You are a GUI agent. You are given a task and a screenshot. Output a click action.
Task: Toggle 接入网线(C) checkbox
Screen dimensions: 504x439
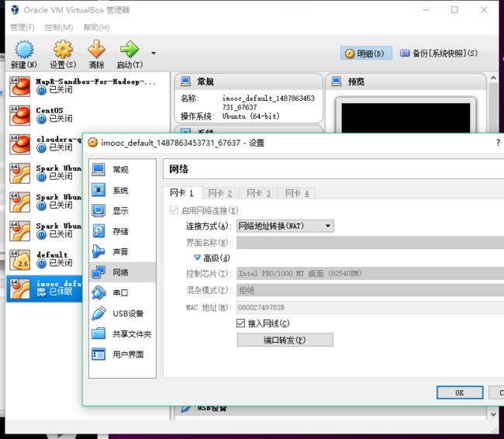click(240, 323)
